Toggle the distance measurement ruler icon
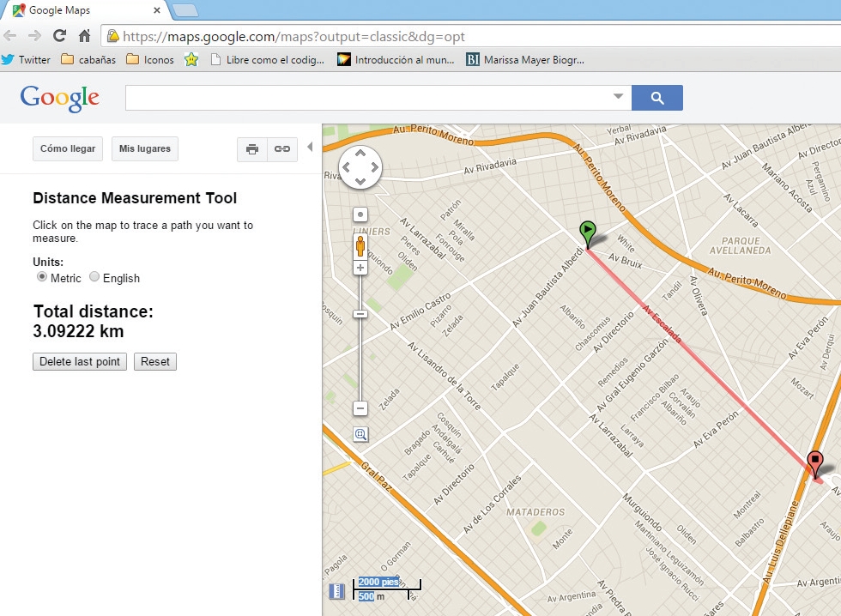Screen dimensions: 841x616 click(x=336, y=591)
